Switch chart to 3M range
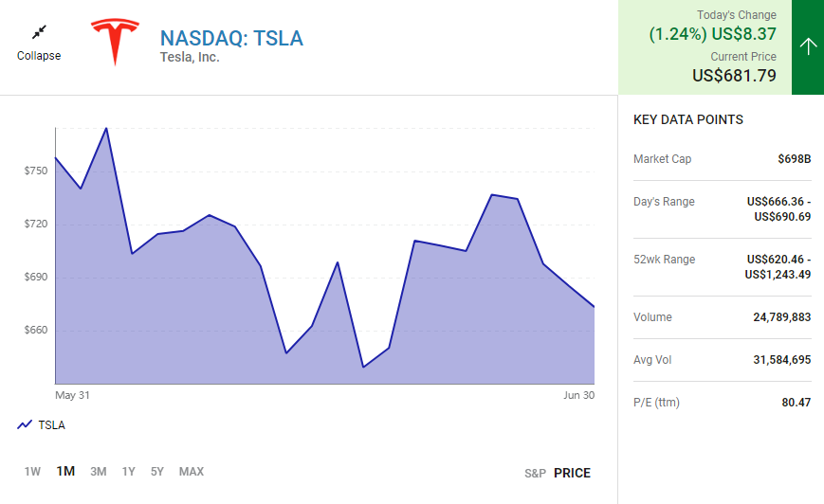 (98, 472)
